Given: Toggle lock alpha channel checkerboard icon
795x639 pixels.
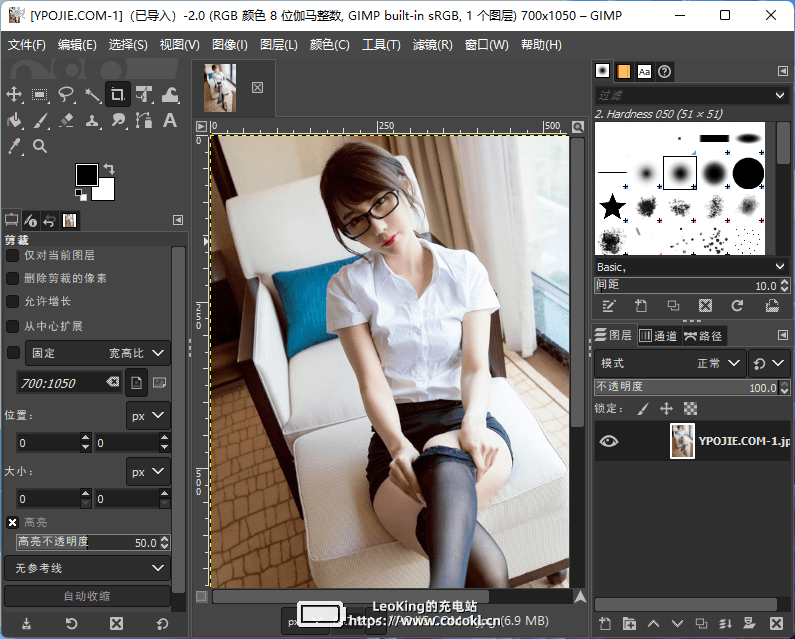Looking at the screenshot, I should point(691,409).
